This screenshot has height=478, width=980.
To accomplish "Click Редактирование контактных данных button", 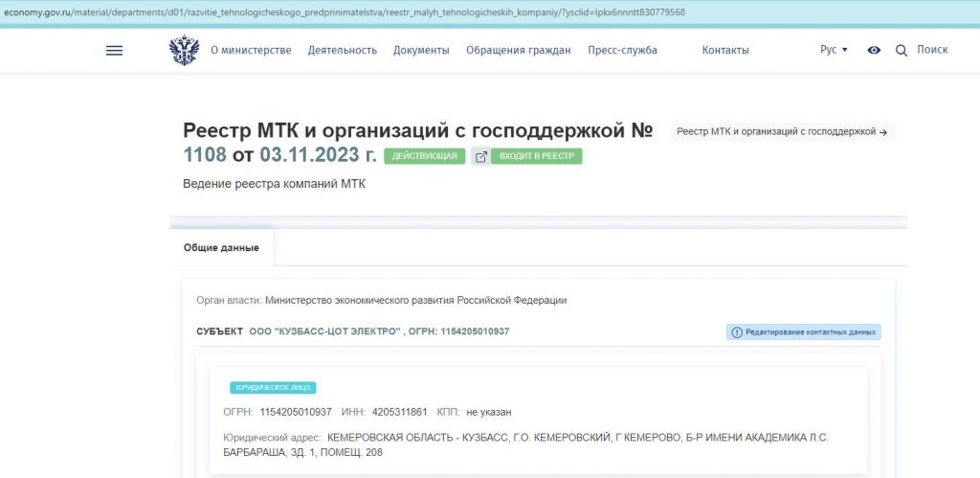I will (804, 332).
